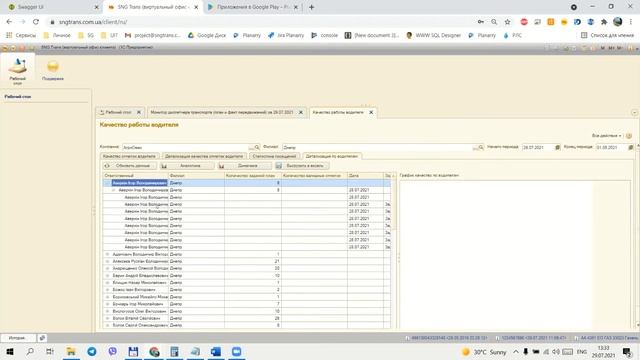Click the magnifier icon in Филиал field
The height and width of the screenshot is (360, 640).
(x=481, y=147)
